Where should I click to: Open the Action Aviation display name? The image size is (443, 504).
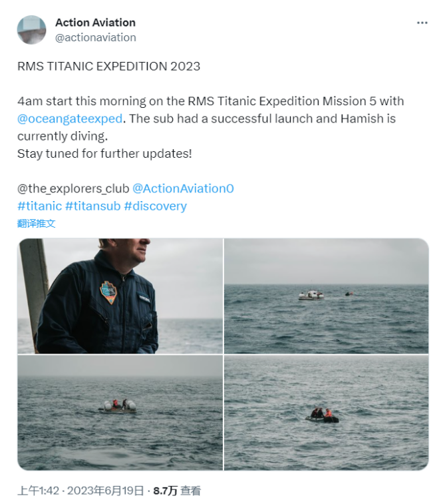point(95,23)
